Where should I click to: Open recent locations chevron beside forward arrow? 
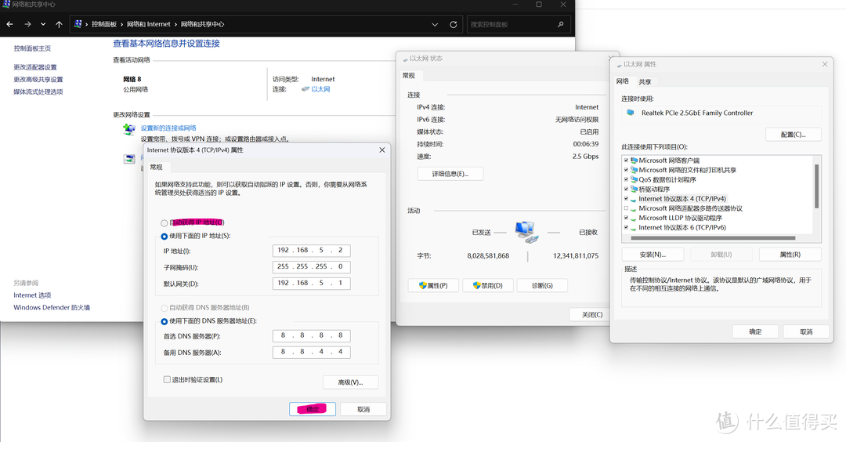[43, 24]
